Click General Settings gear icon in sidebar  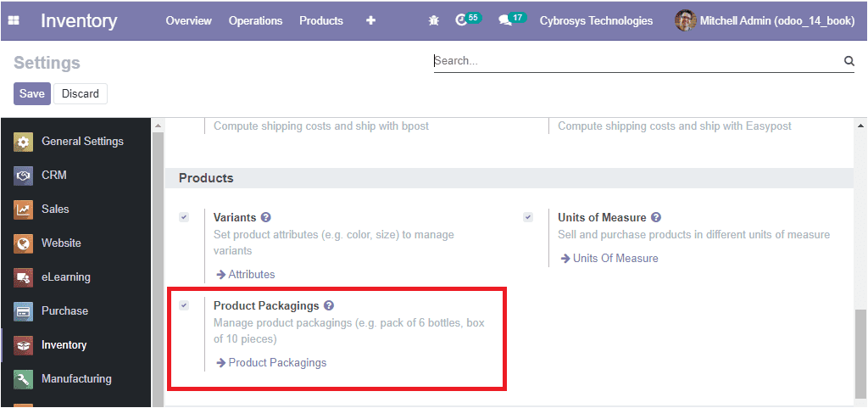click(x=23, y=142)
